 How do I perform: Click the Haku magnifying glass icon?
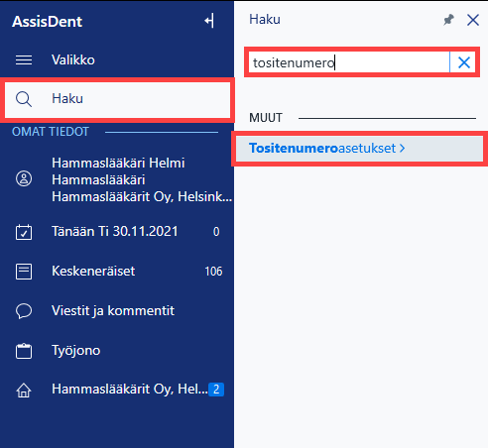coord(24,99)
